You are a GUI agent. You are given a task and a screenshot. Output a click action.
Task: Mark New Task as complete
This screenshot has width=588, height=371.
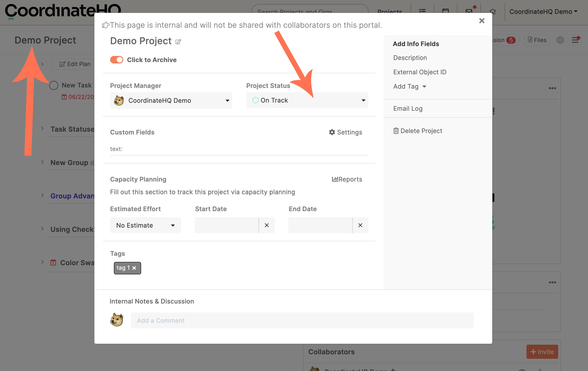tap(54, 85)
